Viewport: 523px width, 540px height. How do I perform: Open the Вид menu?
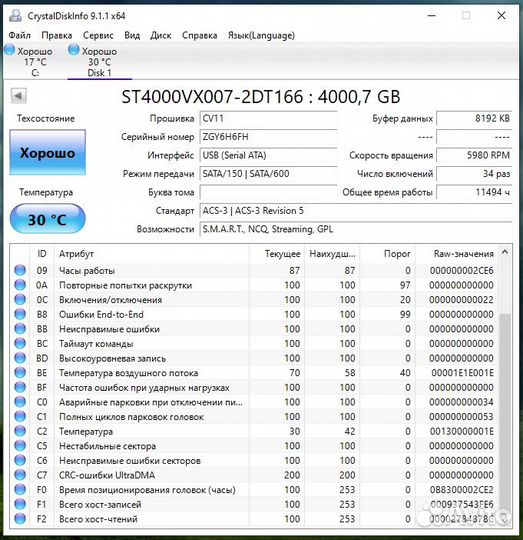132,35
